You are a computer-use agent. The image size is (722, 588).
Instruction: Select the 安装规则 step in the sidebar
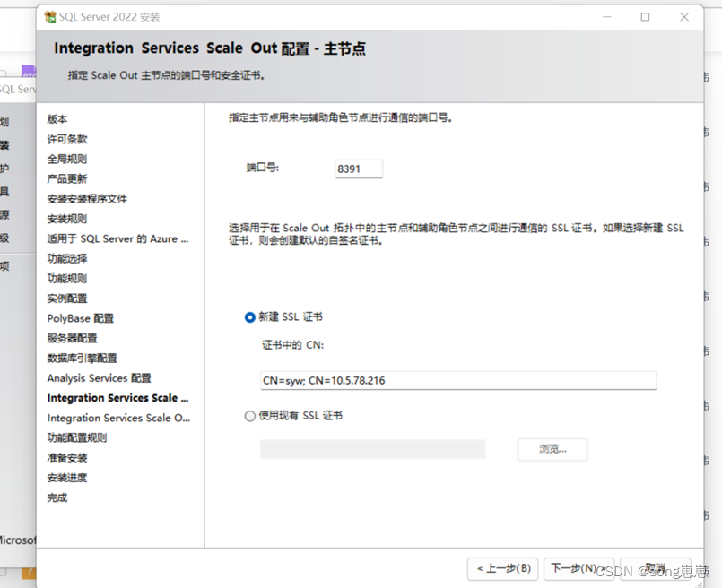click(67, 219)
